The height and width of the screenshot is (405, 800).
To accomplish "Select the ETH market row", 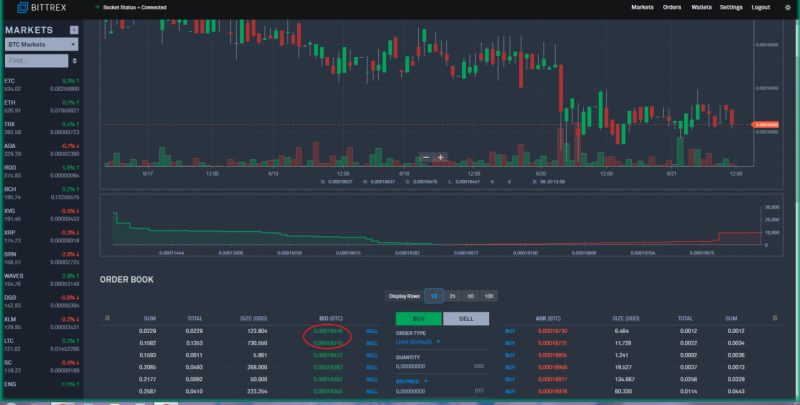I will pos(41,106).
